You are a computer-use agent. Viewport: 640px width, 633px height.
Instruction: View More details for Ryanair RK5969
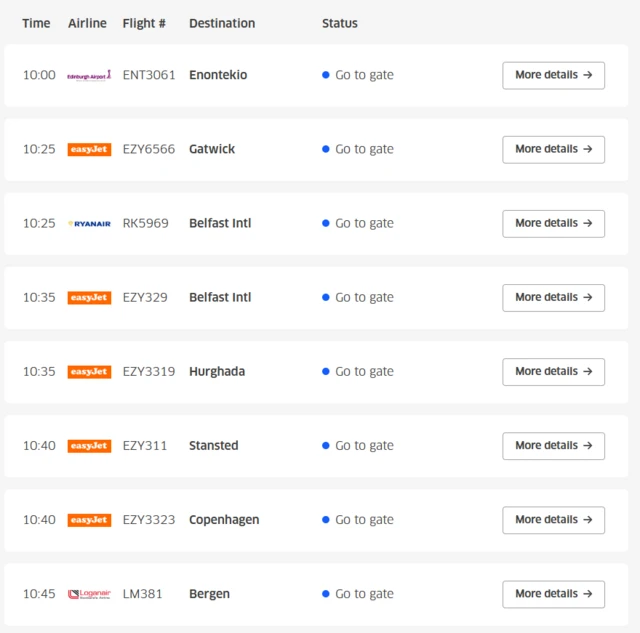click(x=553, y=224)
